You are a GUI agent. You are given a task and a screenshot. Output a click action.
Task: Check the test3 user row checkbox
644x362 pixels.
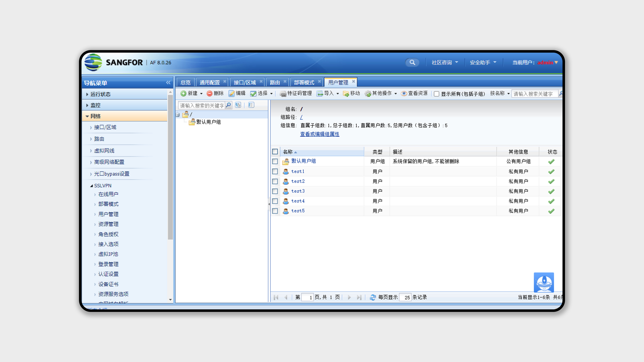(x=275, y=191)
